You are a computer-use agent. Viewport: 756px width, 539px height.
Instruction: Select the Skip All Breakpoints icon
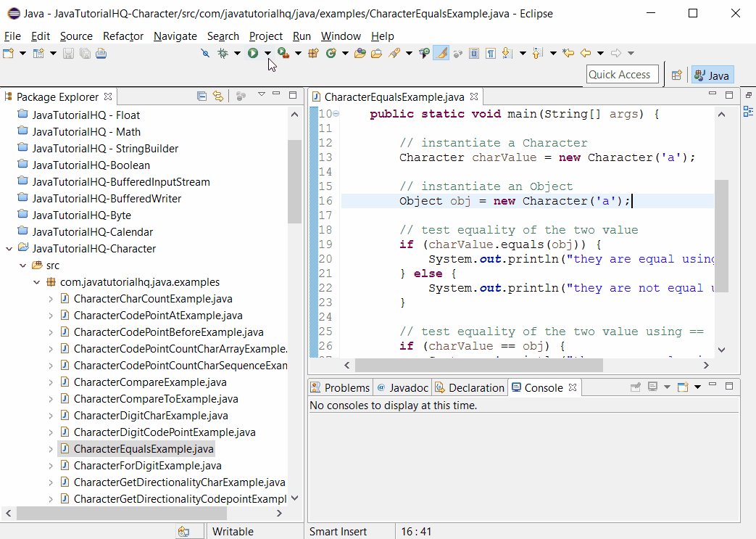tap(205, 53)
